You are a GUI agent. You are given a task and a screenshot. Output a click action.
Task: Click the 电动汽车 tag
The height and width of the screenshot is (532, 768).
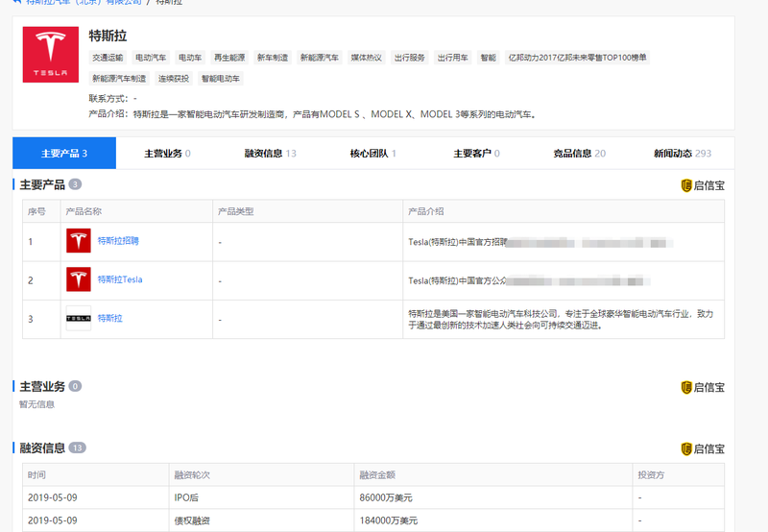click(151, 58)
